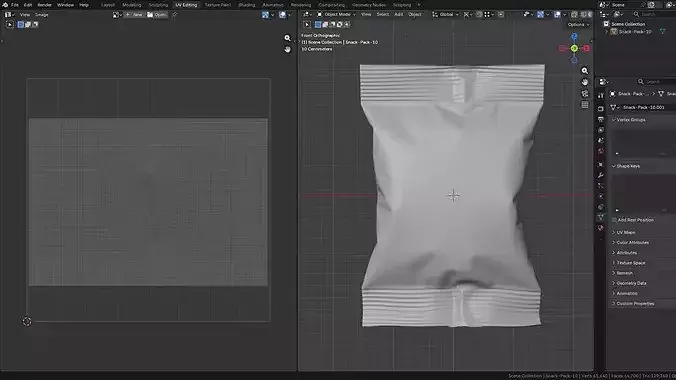Switch to the Shading workspace tab

click(x=247, y=5)
